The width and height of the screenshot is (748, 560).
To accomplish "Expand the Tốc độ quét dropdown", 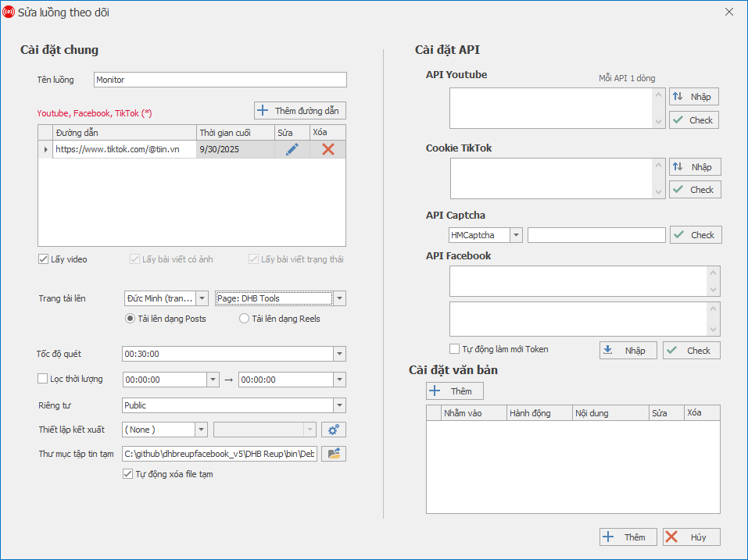I will [339, 354].
